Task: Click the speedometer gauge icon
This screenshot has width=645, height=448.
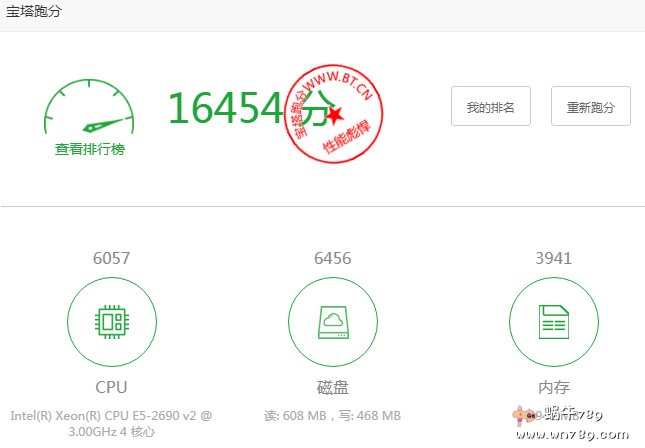Action: coord(89,109)
